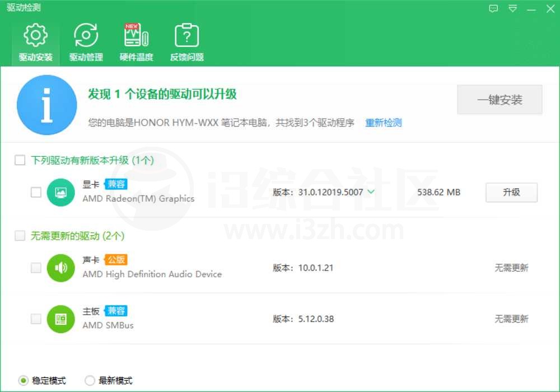The width and height of the screenshot is (560, 392).
Task: Click version 5.12.0.38 text
Action: coord(316,319)
